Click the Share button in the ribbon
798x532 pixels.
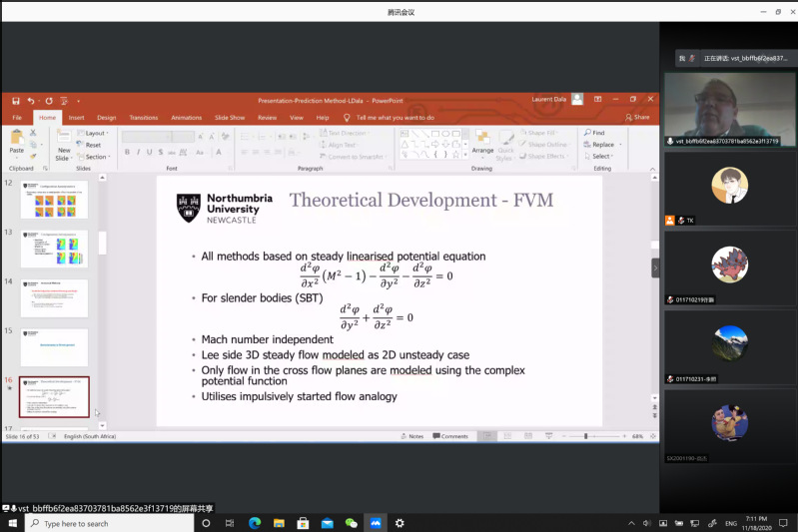(637, 117)
